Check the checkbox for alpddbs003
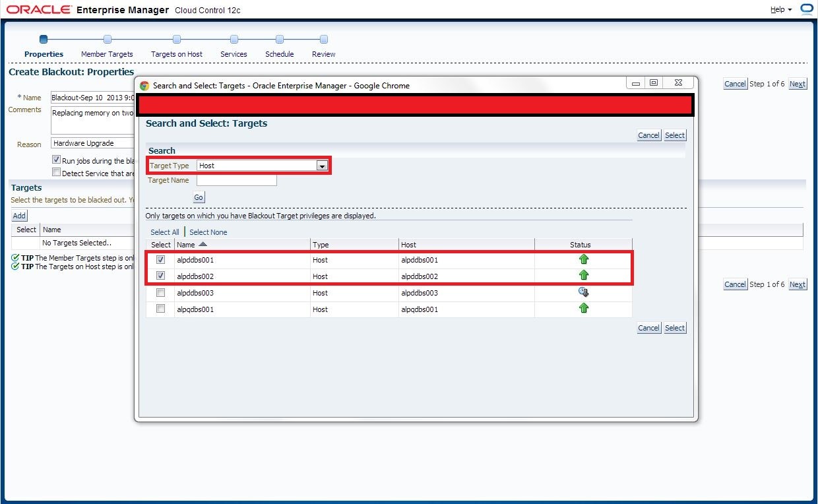The height and width of the screenshot is (504, 818). pyautogui.click(x=160, y=292)
